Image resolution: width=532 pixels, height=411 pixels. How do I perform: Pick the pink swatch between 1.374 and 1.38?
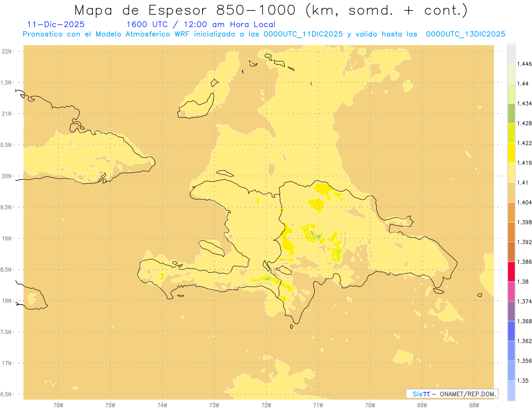(x=511, y=291)
